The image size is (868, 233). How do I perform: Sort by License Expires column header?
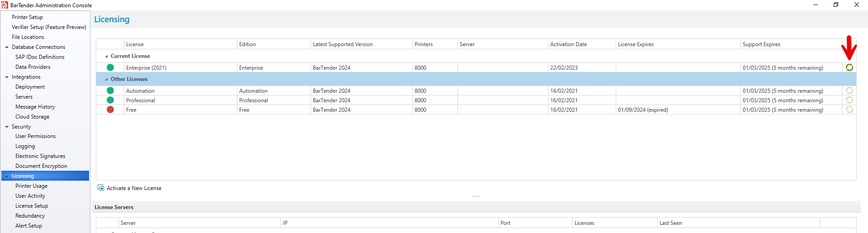tap(678, 44)
